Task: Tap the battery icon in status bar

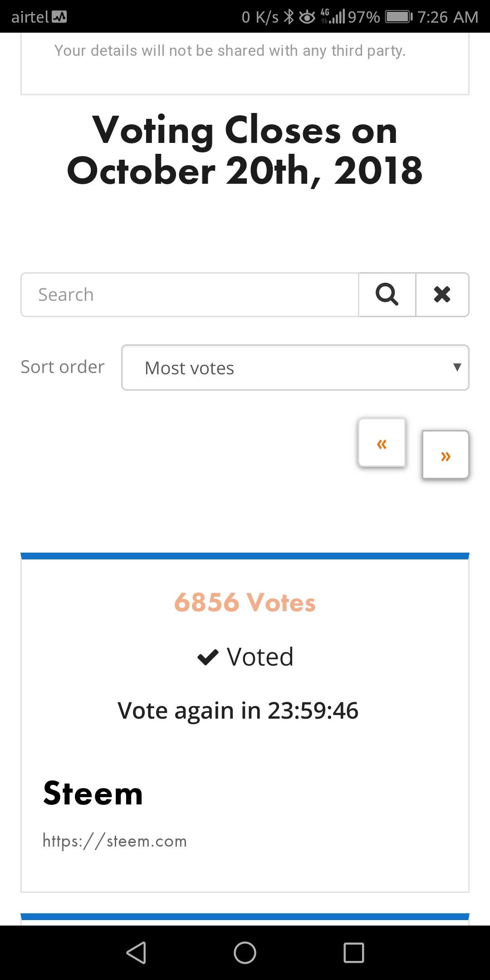Action: point(399,17)
